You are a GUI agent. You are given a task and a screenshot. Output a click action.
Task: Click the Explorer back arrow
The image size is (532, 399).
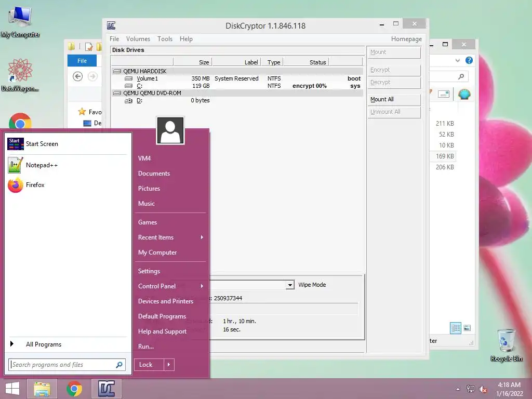[x=78, y=76]
